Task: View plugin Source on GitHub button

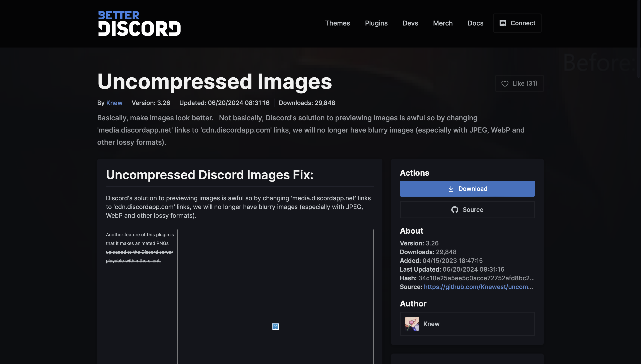Action: click(x=467, y=210)
